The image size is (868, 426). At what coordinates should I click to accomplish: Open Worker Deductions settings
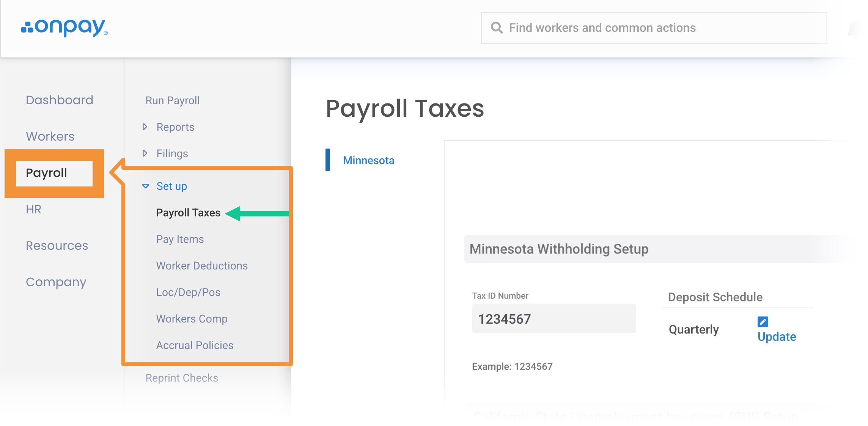[x=202, y=266]
